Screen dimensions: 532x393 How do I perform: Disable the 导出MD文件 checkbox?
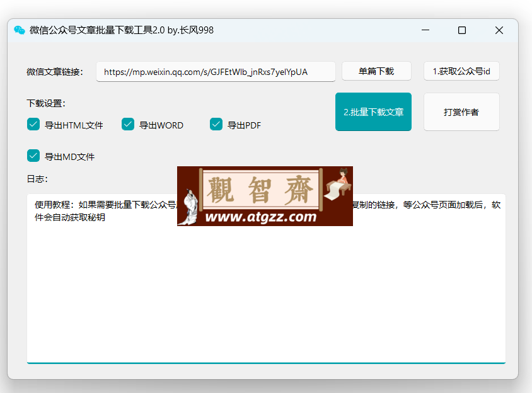[33, 156]
